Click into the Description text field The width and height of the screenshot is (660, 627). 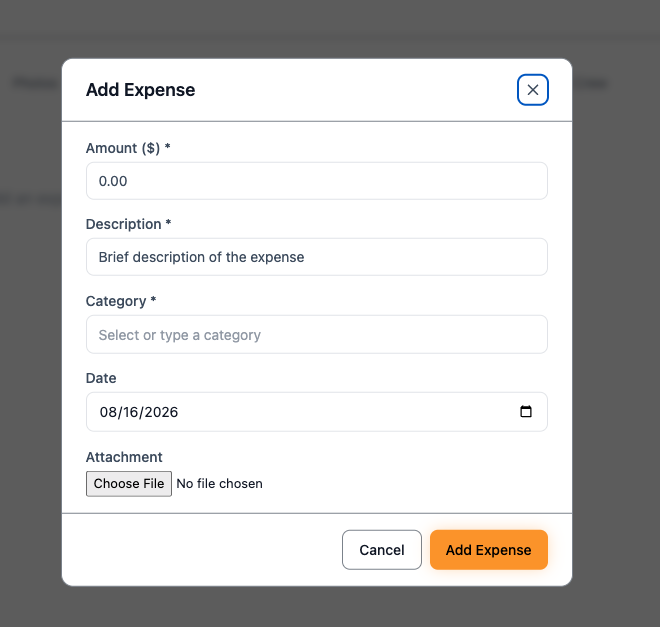pyautogui.click(x=317, y=257)
